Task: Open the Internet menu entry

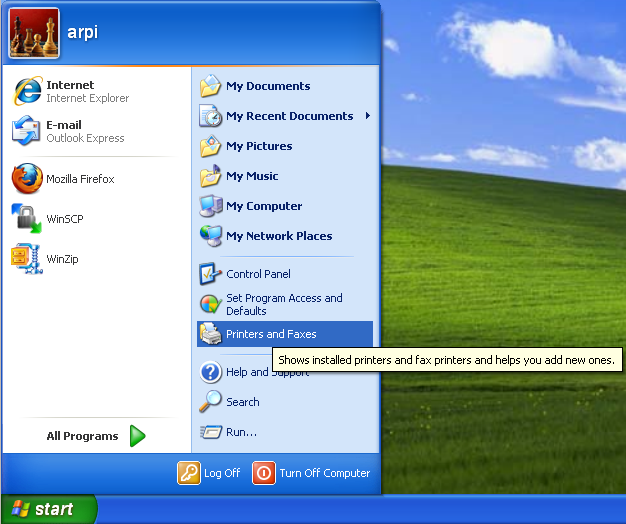Action: pos(96,91)
